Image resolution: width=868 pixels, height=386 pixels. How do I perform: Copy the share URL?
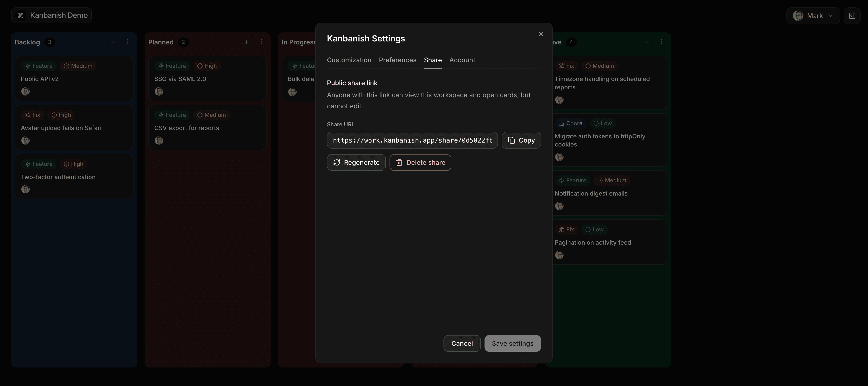521,140
